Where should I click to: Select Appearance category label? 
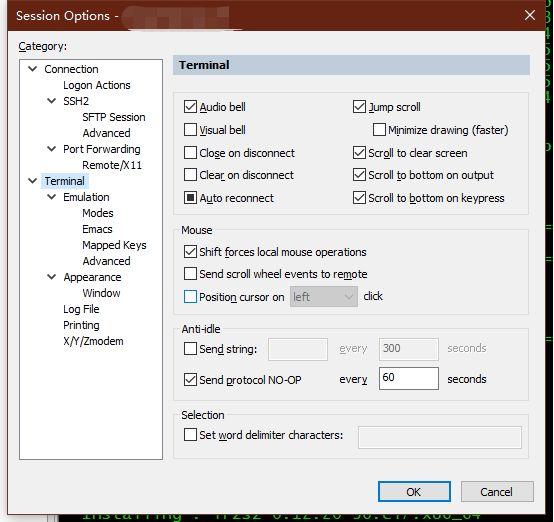click(x=92, y=277)
